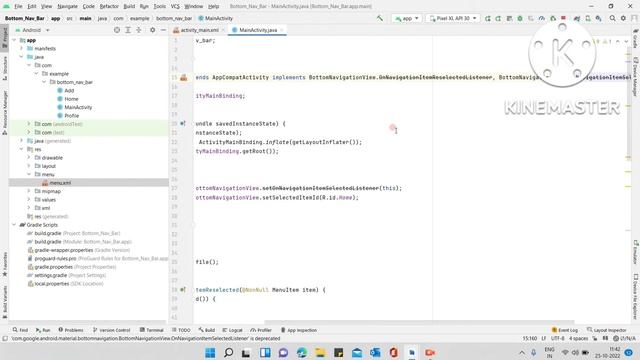Screen dimensions: 640x360
Task: Open the Run tool window
Action: (43, 330)
